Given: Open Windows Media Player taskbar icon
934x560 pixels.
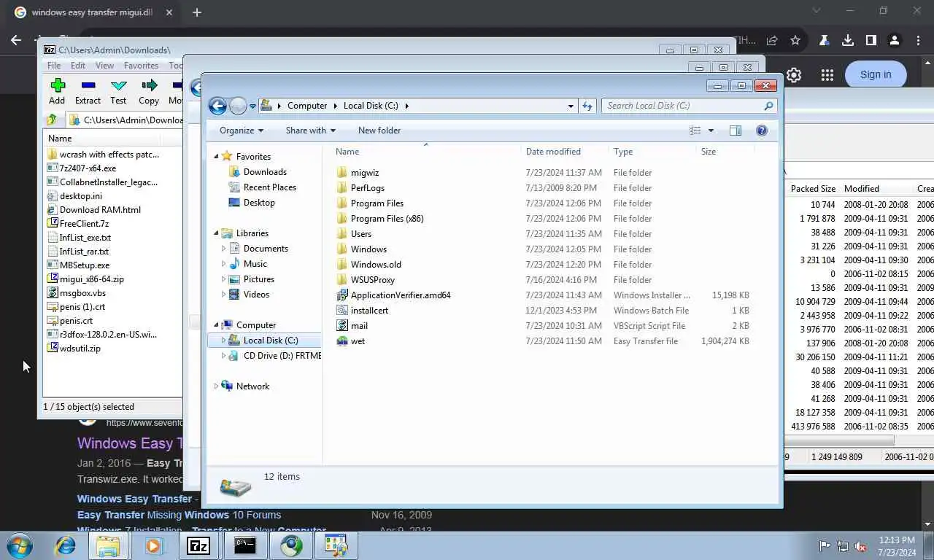Looking at the screenshot, I should click(x=154, y=545).
